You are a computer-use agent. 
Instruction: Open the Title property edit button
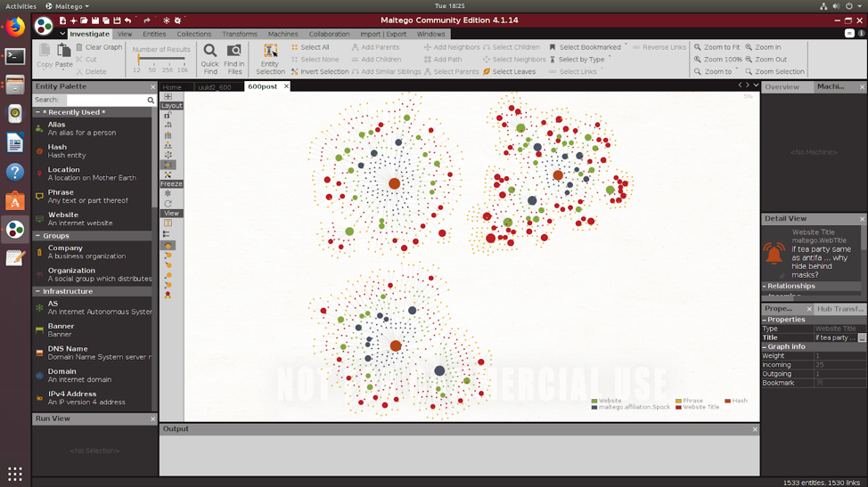click(x=862, y=337)
